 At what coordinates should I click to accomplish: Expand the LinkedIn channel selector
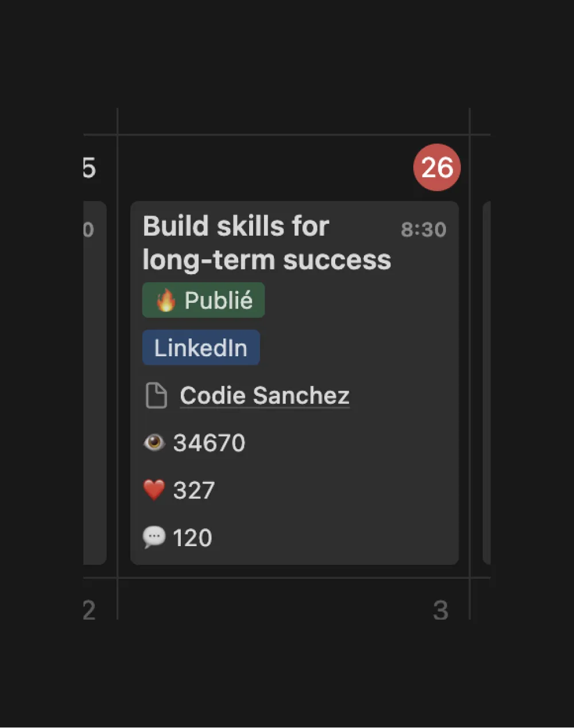(x=201, y=348)
